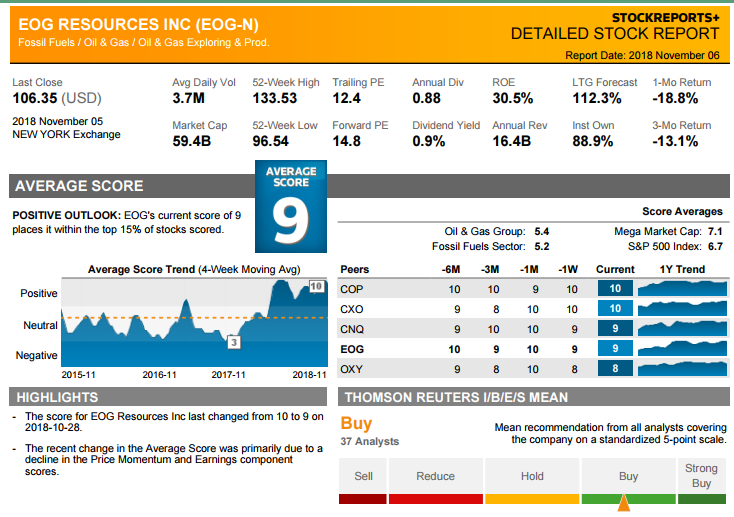The height and width of the screenshot is (517, 734).
Task: Click the Fossil Fuels Sector average 5.2
Action: [542, 246]
